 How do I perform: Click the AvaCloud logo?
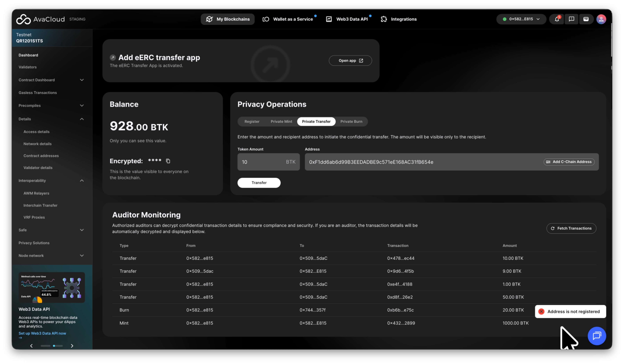40,19
